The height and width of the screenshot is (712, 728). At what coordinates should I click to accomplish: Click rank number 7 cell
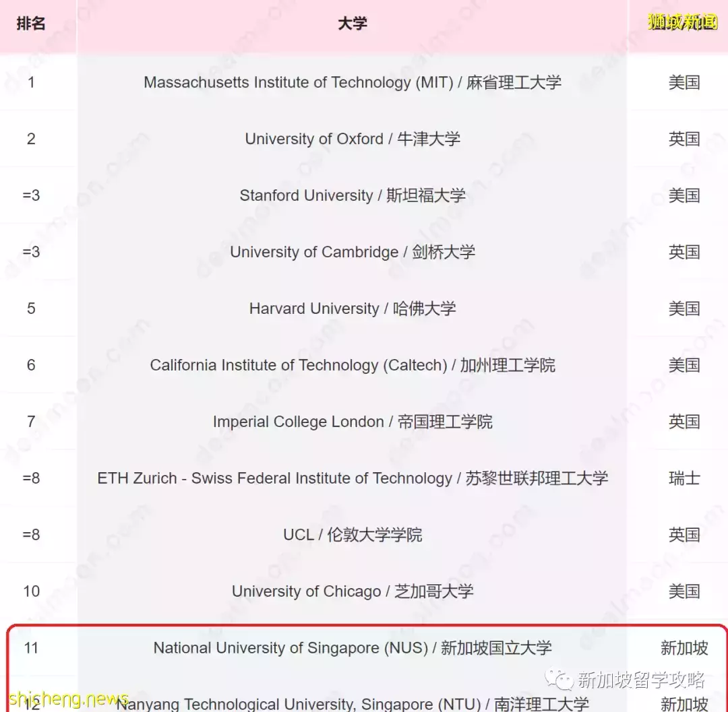(31, 422)
